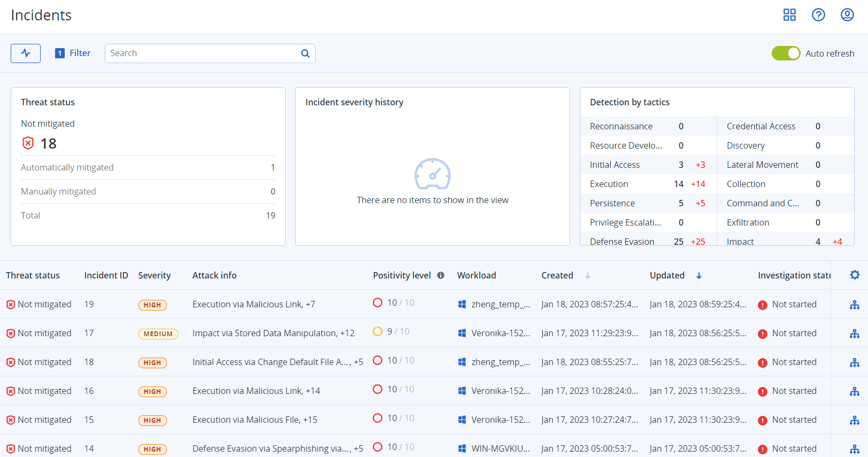Image resolution: width=868 pixels, height=457 pixels.
Task: Click inside the Search input field
Action: point(203,53)
